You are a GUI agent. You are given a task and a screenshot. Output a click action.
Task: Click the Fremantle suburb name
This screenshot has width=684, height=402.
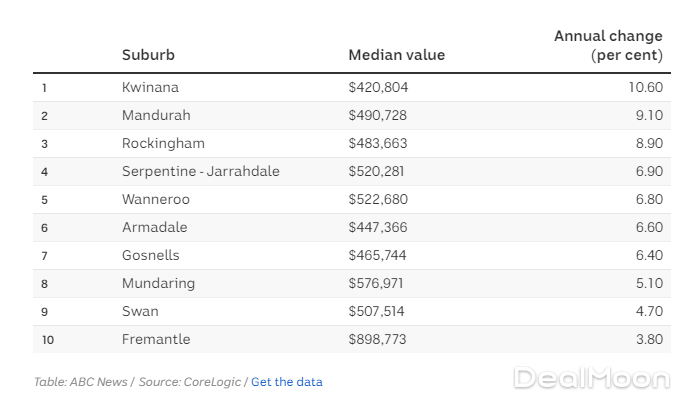pyautogui.click(x=155, y=339)
